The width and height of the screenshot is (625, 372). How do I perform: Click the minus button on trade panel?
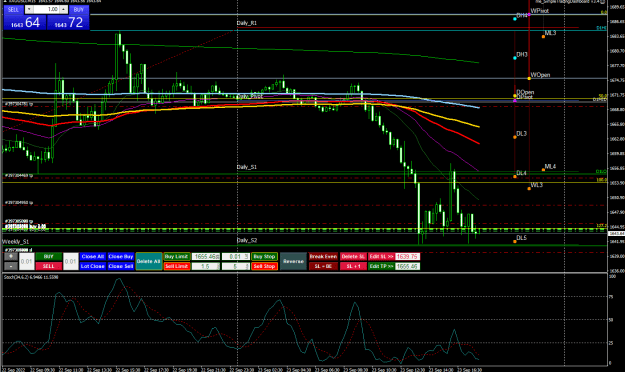(11, 266)
